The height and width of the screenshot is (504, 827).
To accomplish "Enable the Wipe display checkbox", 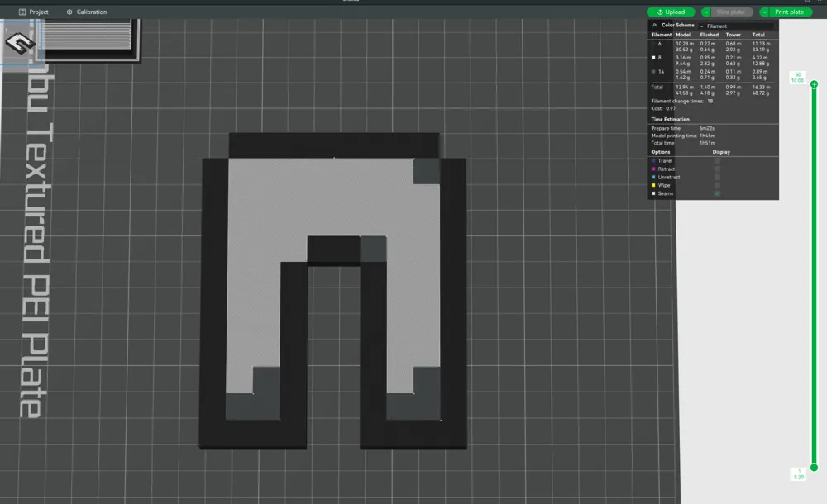I will coord(717,185).
